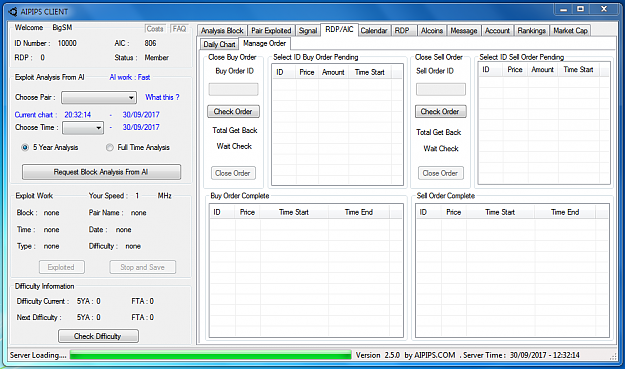Click the 'AI work : Fast' text
The height and width of the screenshot is (369, 625).
(x=130, y=77)
